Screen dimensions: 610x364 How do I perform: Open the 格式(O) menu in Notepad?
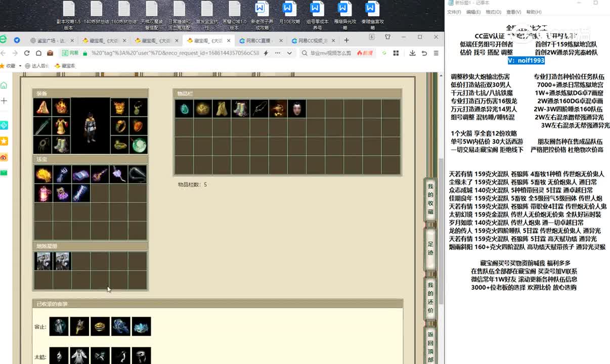(x=493, y=12)
